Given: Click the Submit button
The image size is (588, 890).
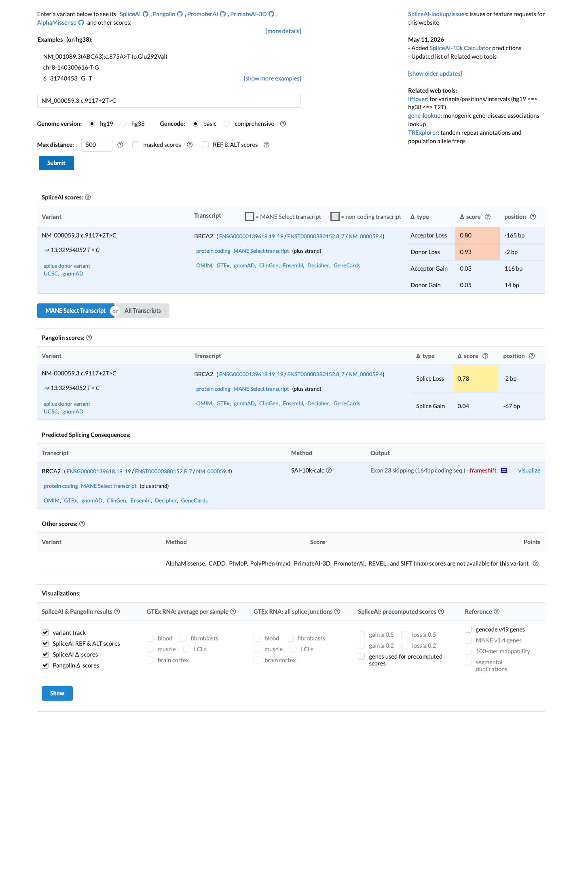Looking at the screenshot, I should click(56, 163).
